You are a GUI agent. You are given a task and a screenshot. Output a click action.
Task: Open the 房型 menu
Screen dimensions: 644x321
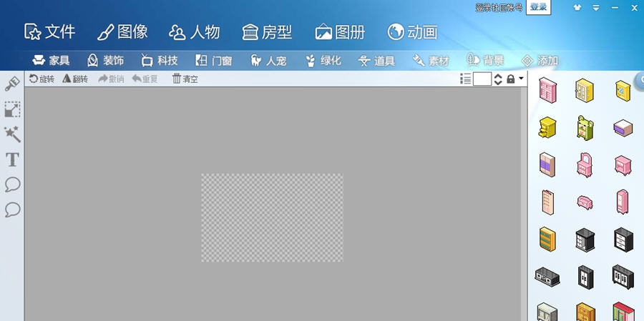(267, 32)
